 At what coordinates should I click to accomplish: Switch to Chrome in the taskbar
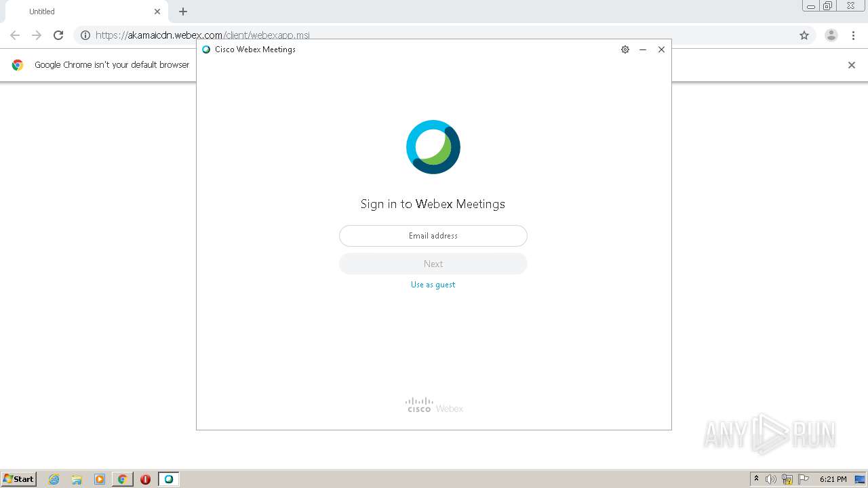123,479
